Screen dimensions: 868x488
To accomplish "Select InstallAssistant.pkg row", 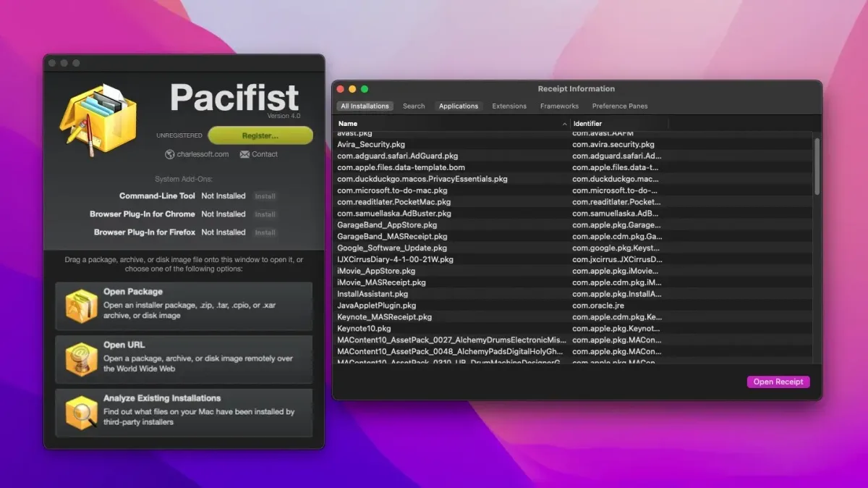I will [573, 294].
